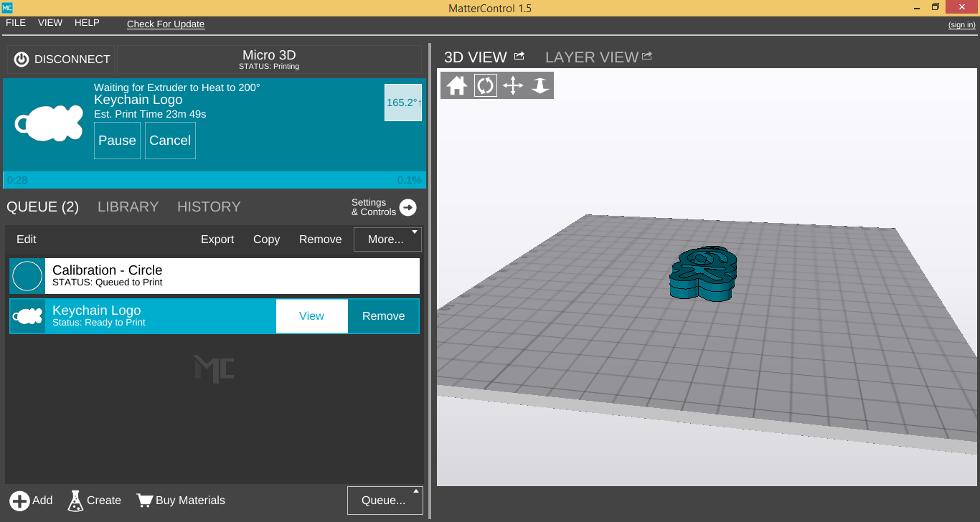Select the Calibration - Circle queue item
980x522 pixels.
pos(215,276)
